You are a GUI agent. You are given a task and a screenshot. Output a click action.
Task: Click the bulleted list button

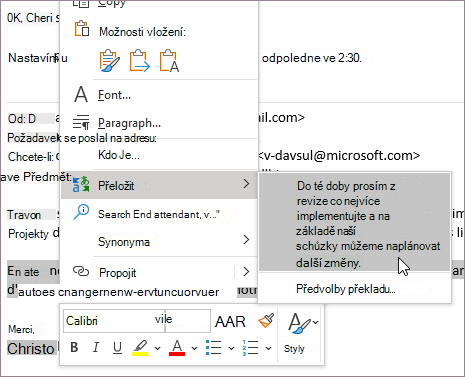click(x=214, y=348)
